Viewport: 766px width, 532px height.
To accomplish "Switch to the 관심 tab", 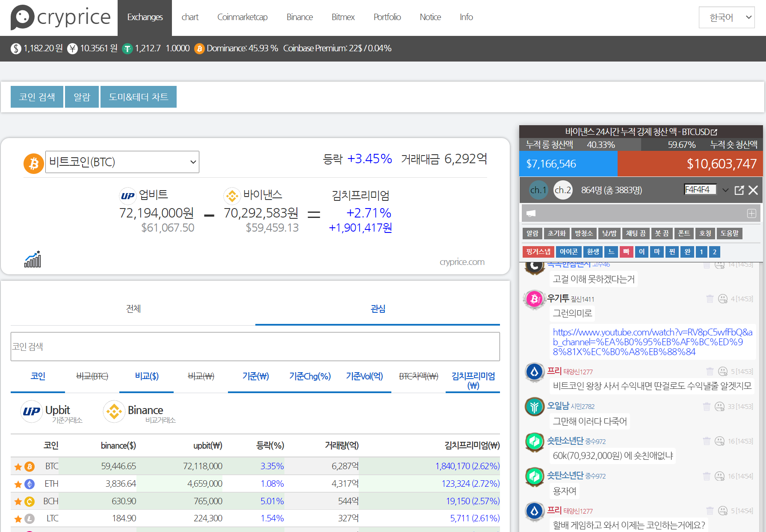I will tap(378, 309).
